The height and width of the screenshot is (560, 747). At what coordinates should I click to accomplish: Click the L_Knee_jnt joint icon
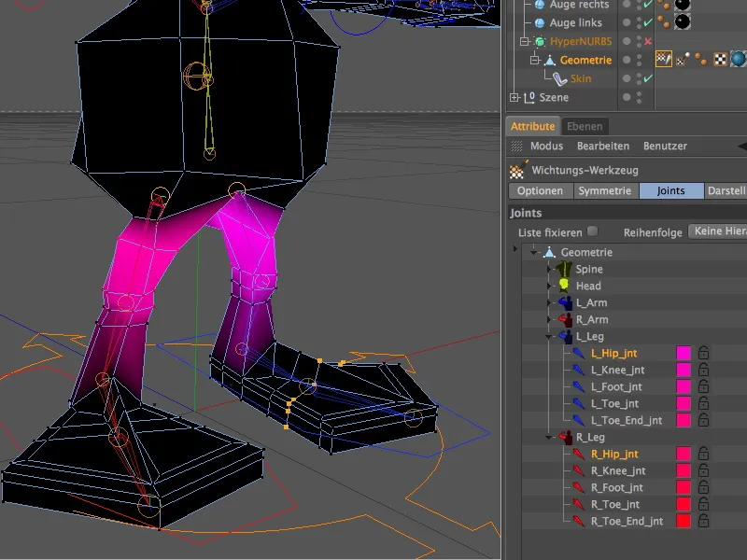578,370
